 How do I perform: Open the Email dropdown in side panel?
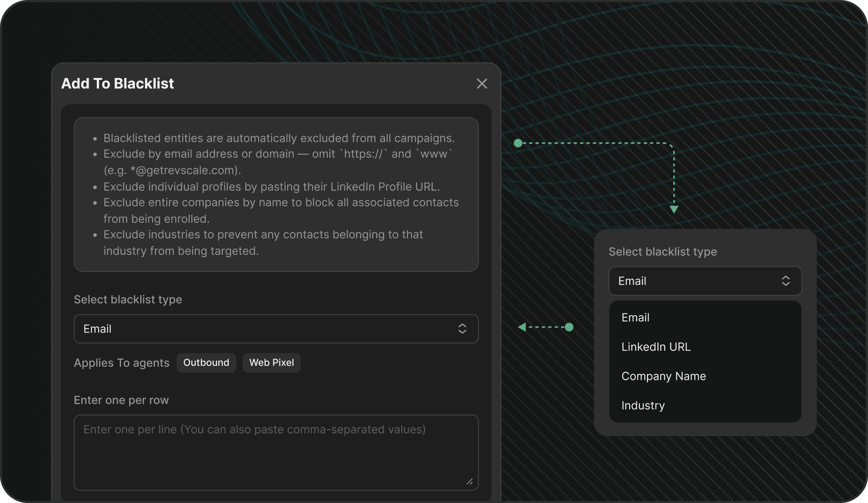point(705,281)
